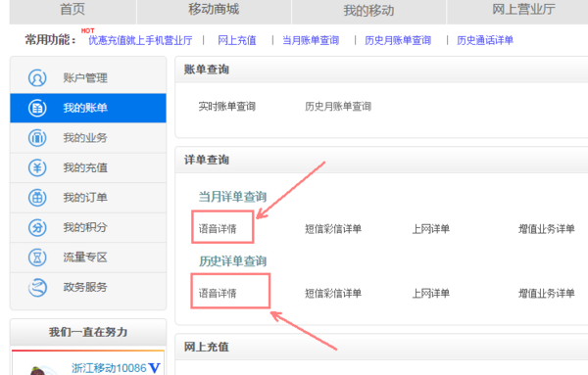
Task: Click the 我的业务 sidebar icon
Action: coord(37,138)
